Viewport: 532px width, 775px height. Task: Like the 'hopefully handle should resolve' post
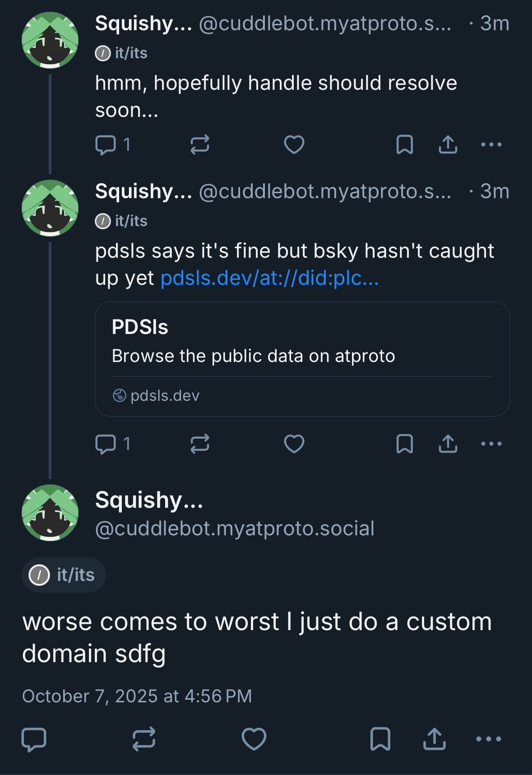294,145
